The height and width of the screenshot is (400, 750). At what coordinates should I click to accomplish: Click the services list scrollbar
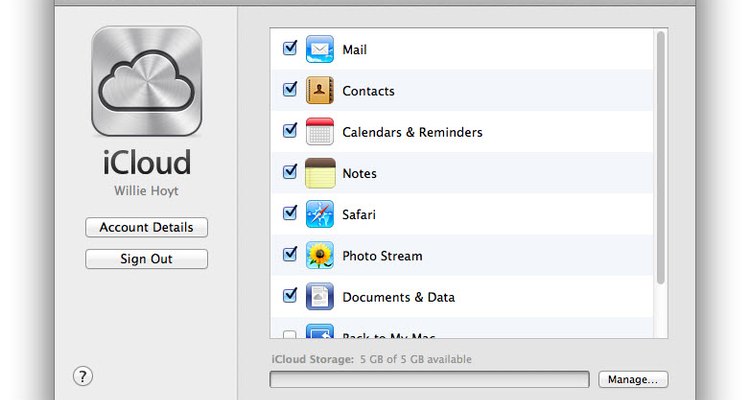(661, 158)
